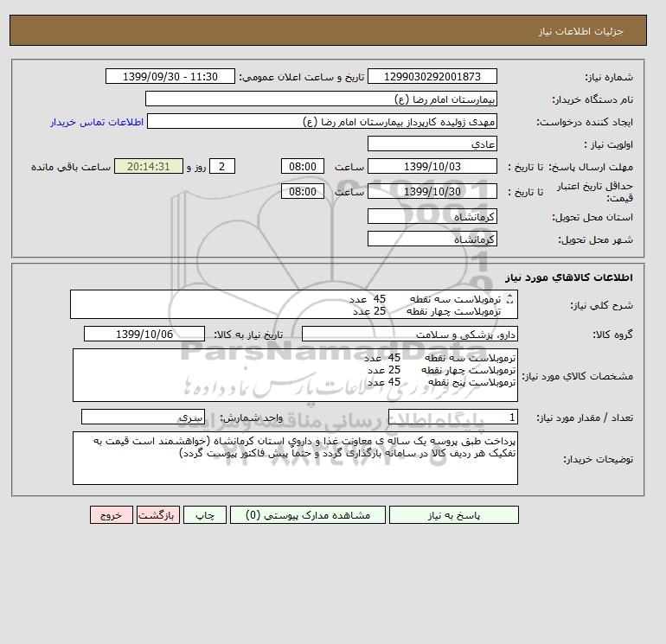This screenshot has height=644, width=666.
Task: Open اطلاعات تماس خریدار link
Action: click(96, 122)
